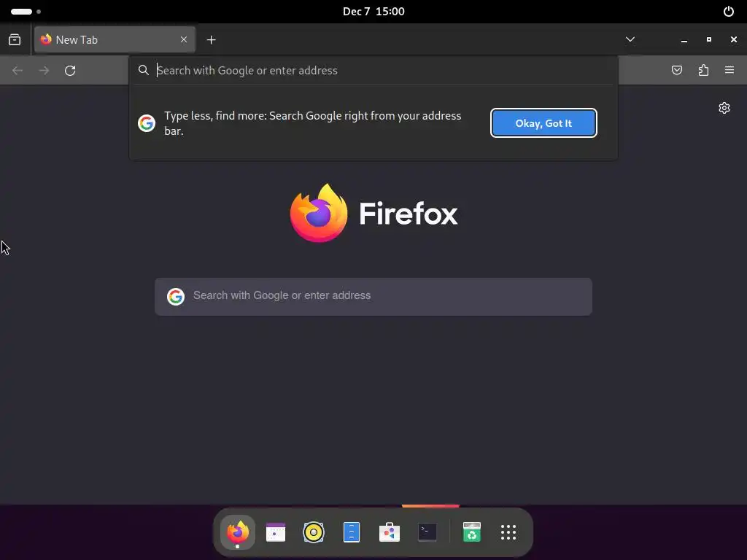Screen dimensions: 747x560
Task: Click the Okay, Got It button
Action: click(543, 123)
